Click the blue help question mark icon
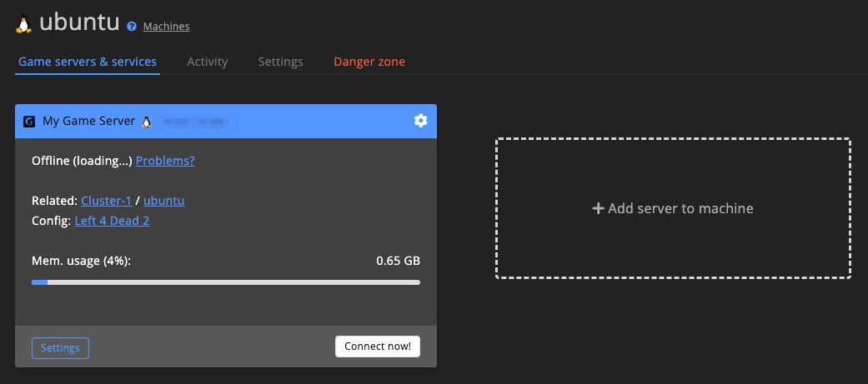This screenshot has height=384, width=868. (x=131, y=27)
